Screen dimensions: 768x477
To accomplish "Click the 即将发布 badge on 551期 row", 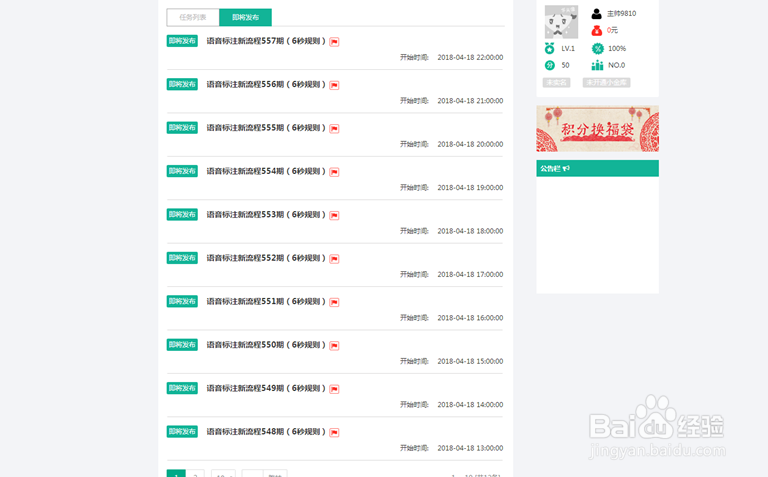I will point(182,301).
